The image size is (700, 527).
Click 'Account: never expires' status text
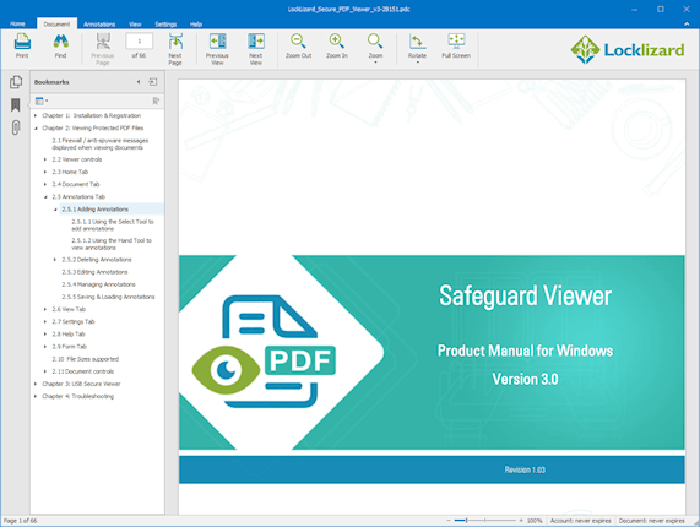point(580,521)
